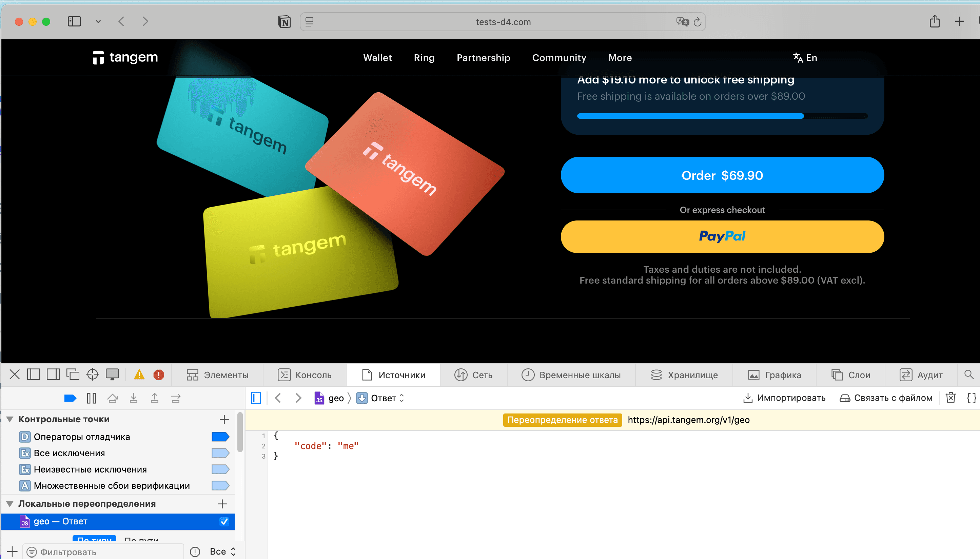Screen dimensions: 980x559
Task: Click the yellow warning triangle icon
Action: [x=139, y=375]
